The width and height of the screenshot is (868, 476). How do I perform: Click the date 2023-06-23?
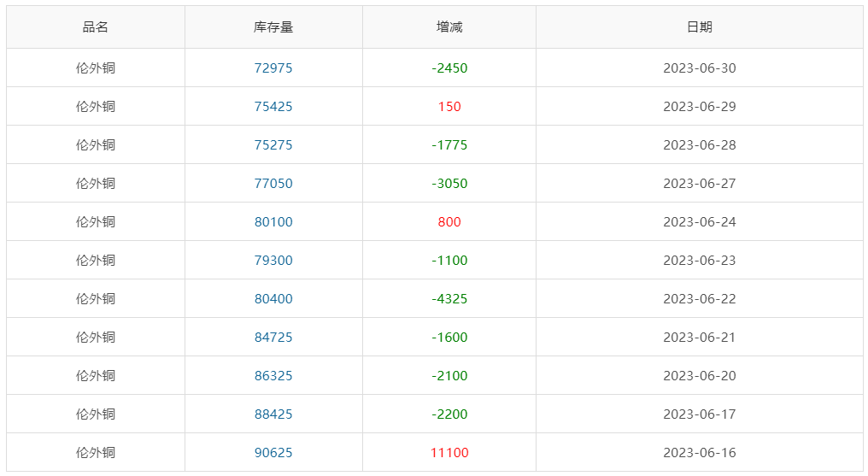click(x=700, y=260)
